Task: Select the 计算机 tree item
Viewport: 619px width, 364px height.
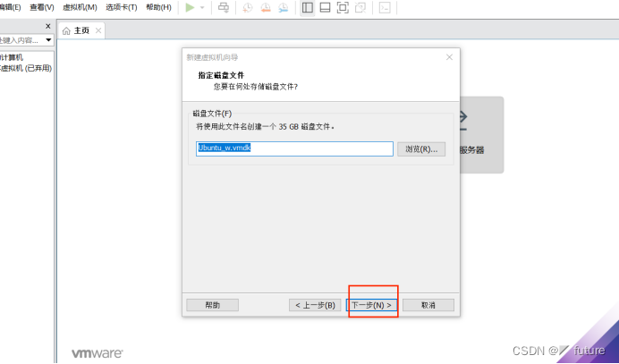Action: tap(12, 57)
